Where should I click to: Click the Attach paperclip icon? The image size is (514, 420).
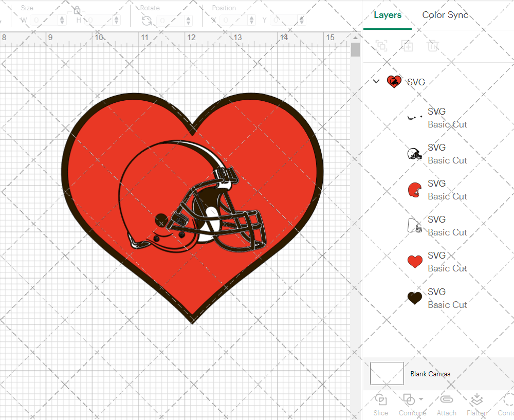point(446,399)
